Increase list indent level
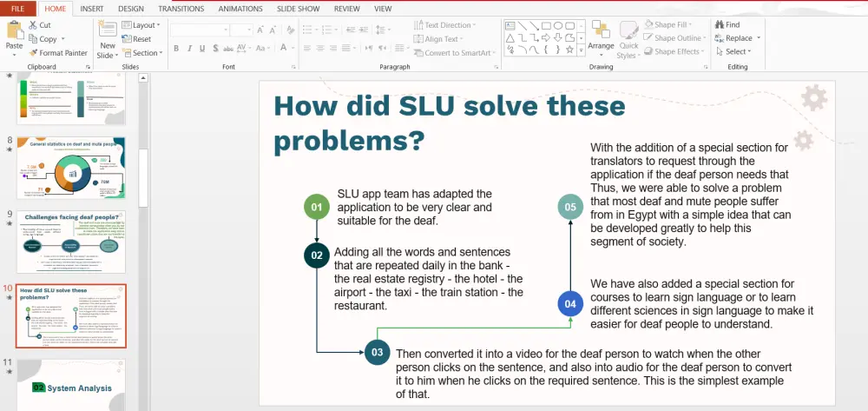The width and height of the screenshot is (868, 411). [x=363, y=30]
